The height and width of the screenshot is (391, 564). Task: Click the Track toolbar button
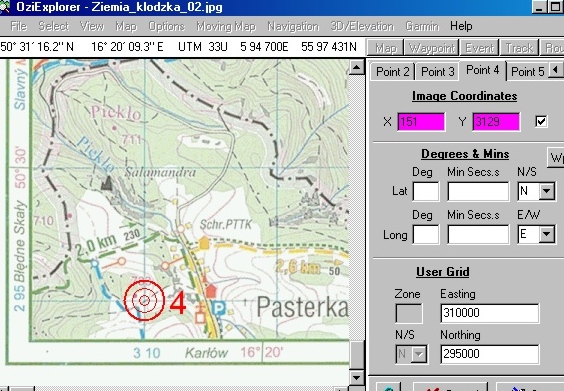point(519,48)
